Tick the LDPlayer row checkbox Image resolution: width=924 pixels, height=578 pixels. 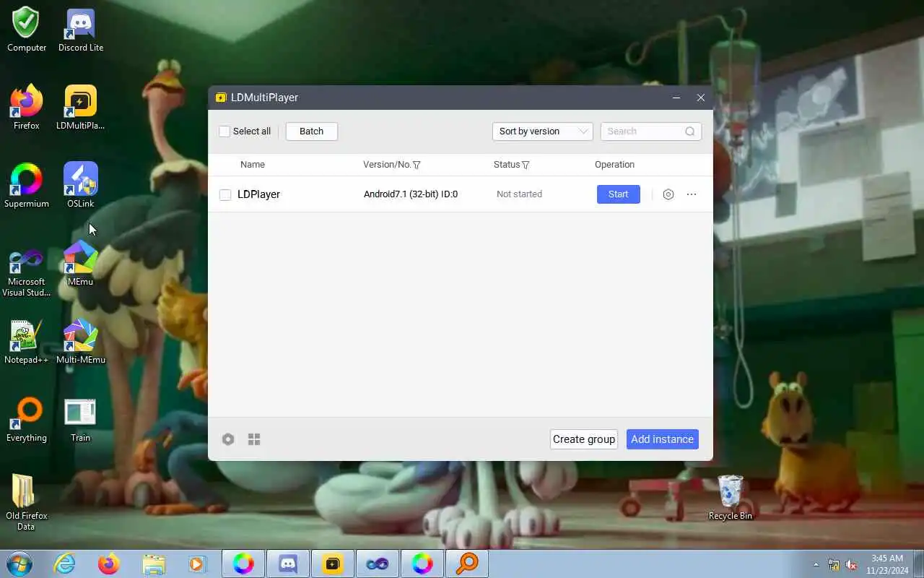click(225, 195)
